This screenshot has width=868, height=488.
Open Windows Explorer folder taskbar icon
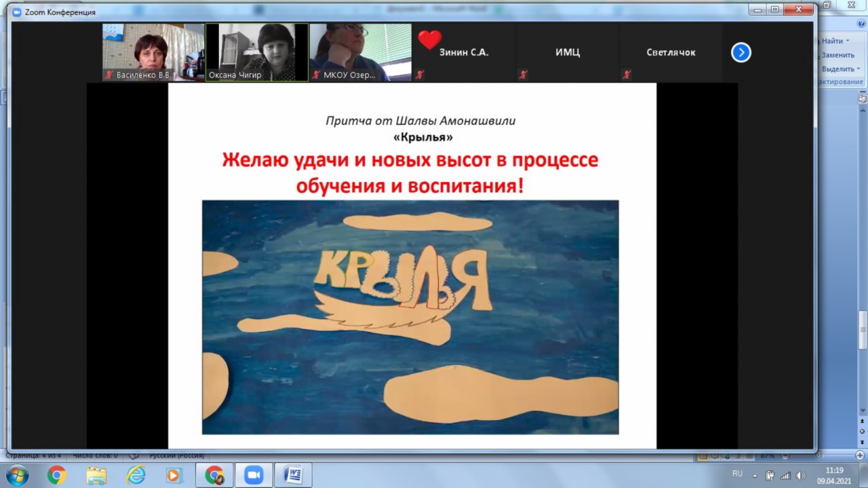(x=96, y=475)
